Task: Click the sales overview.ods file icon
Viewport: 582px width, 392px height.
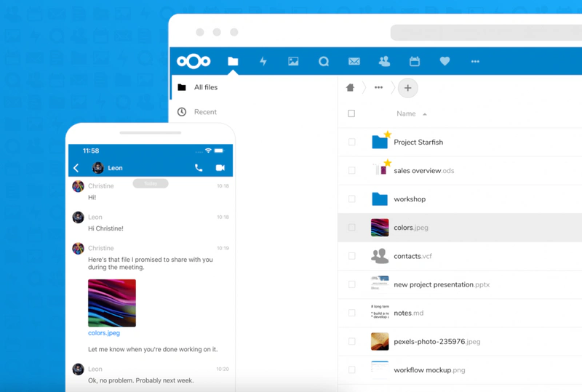Action: (380, 169)
